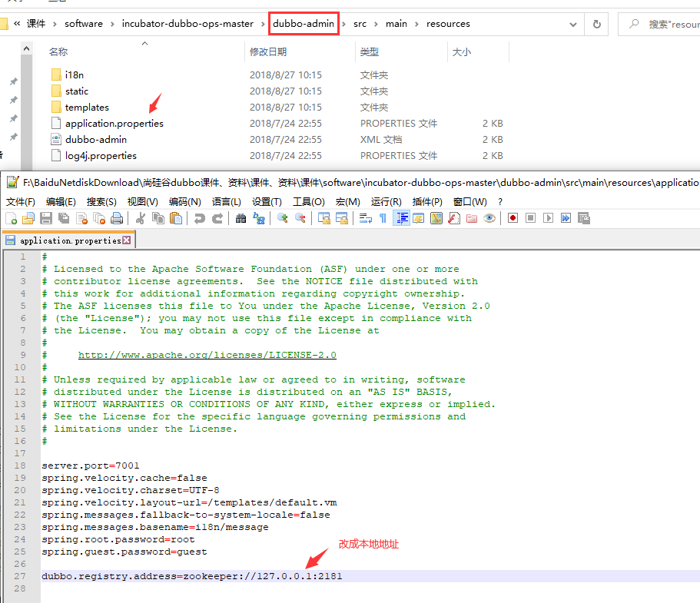Click stop macro recording icon
Image resolution: width=700 pixels, height=603 pixels.
click(530, 218)
